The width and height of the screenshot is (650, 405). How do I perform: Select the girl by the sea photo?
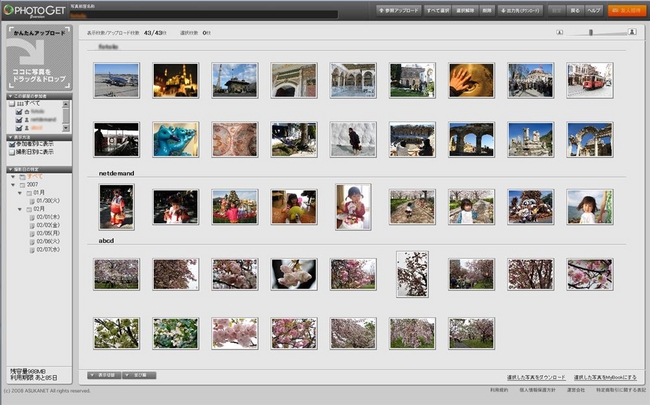click(590, 207)
